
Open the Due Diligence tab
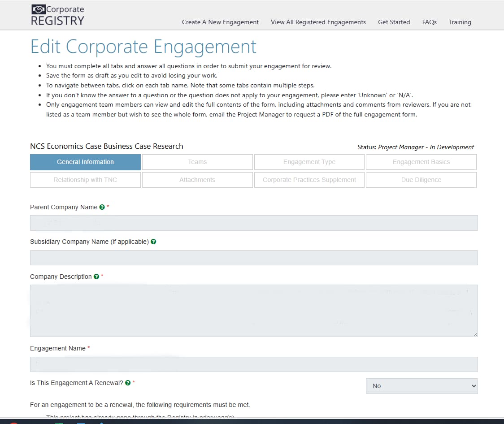421,180
